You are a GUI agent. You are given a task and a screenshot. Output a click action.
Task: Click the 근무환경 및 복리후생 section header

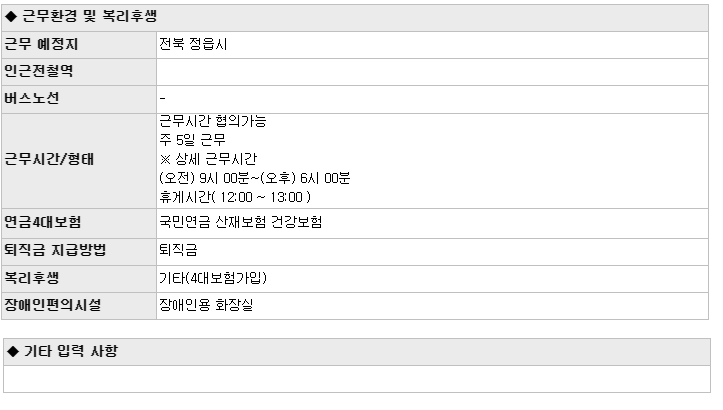pyautogui.click(x=355, y=18)
